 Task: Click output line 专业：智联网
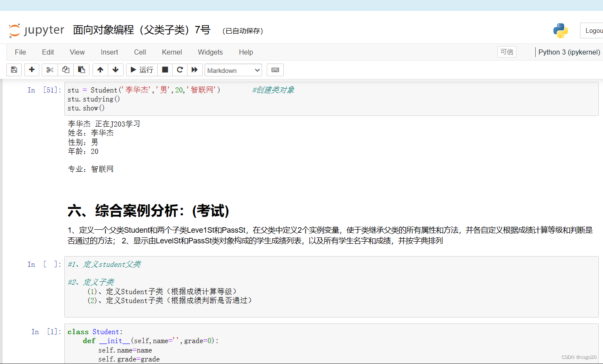pos(91,169)
